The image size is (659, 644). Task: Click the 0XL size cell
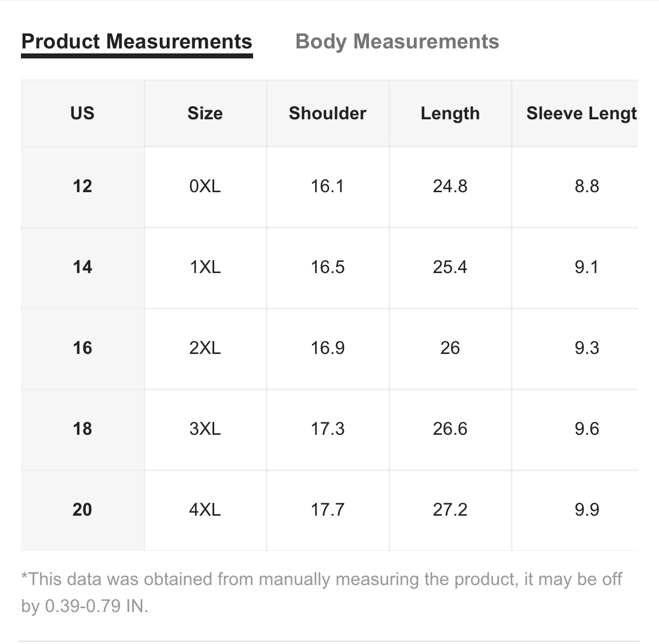(205, 187)
